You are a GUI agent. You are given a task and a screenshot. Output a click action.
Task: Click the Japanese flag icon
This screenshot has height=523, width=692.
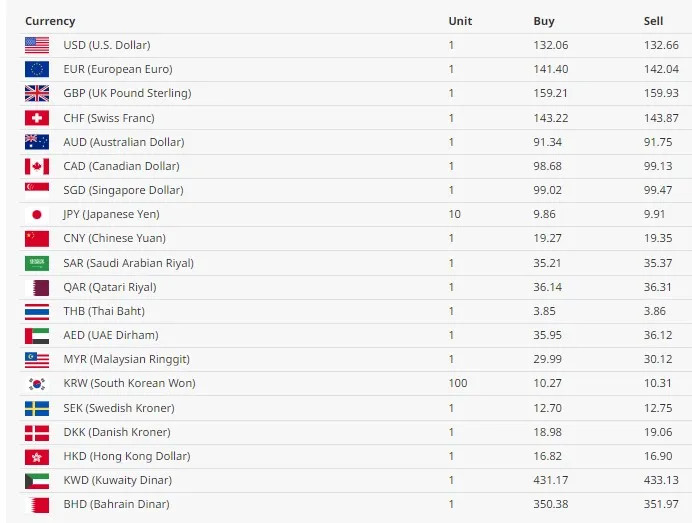[x=37, y=214]
